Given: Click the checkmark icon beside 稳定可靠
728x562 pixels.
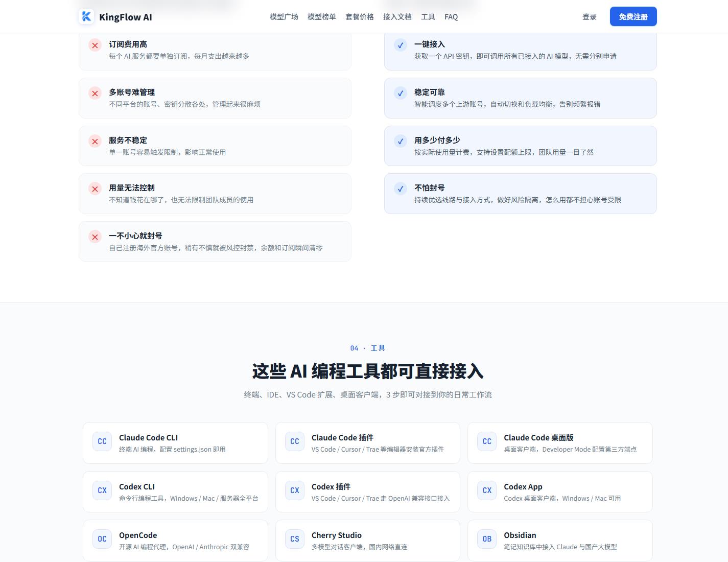Looking at the screenshot, I should pyautogui.click(x=401, y=93).
